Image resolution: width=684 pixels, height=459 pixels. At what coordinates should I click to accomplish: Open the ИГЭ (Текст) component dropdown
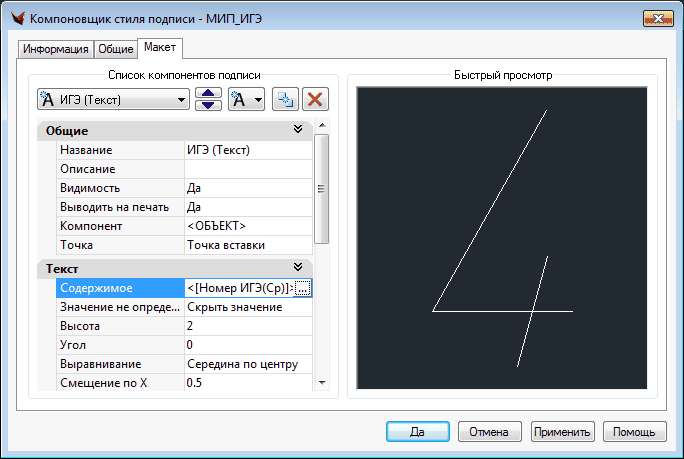point(112,100)
